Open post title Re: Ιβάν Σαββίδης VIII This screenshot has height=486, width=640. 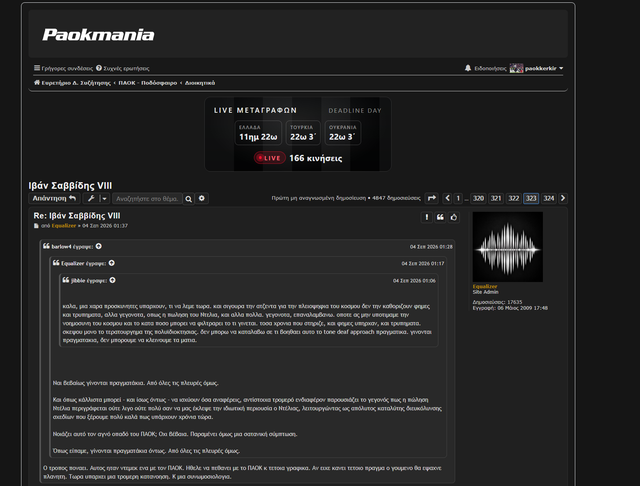tap(77, 215)
